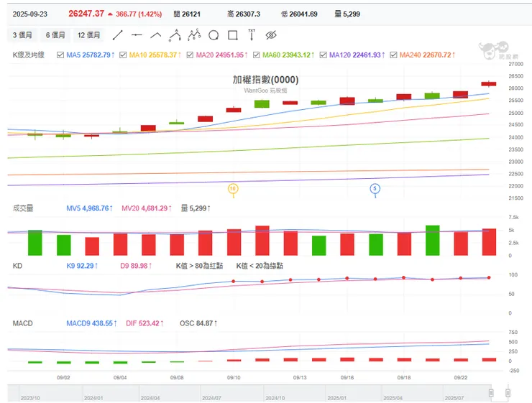
Task: Click the 09/22 date axis label
Action: coord(461,378)
